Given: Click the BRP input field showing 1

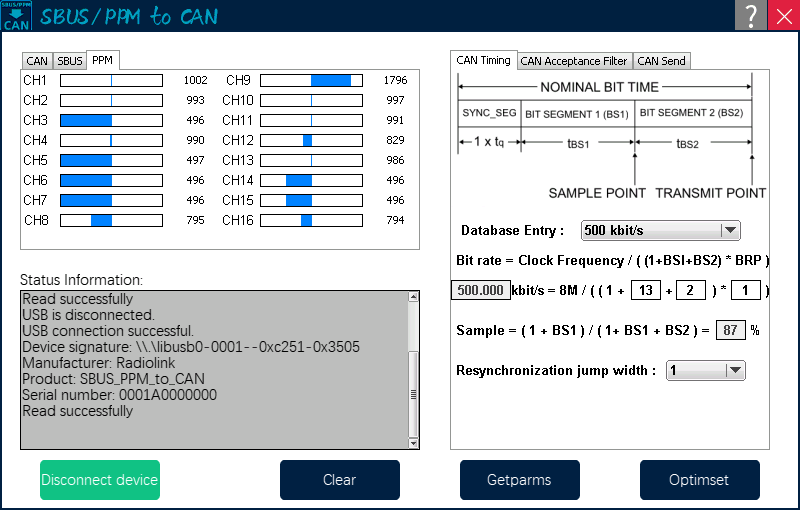Looking at the screenshot, I should (745, 290).
